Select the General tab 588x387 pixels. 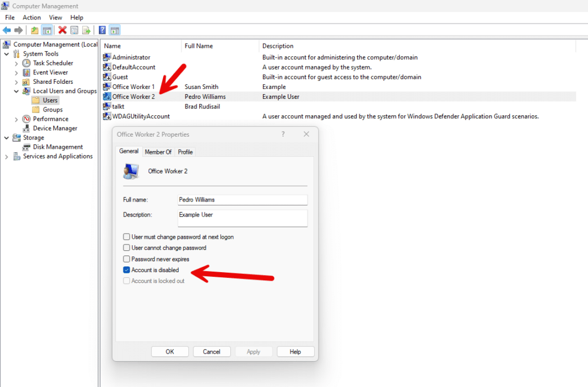point(129,151)
